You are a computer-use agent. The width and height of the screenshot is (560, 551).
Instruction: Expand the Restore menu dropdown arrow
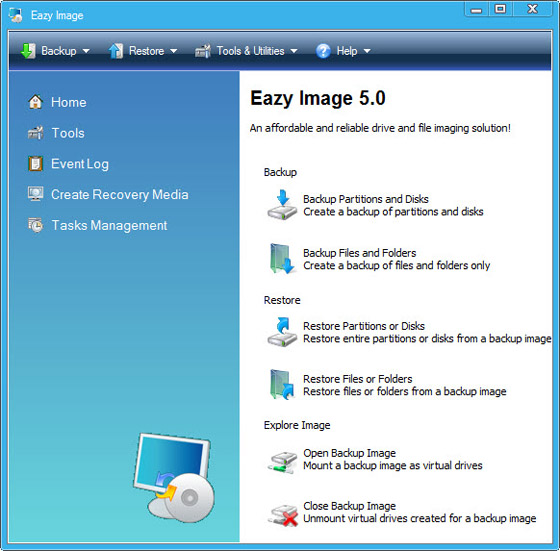pyautogui.click(x=174, y=51)
